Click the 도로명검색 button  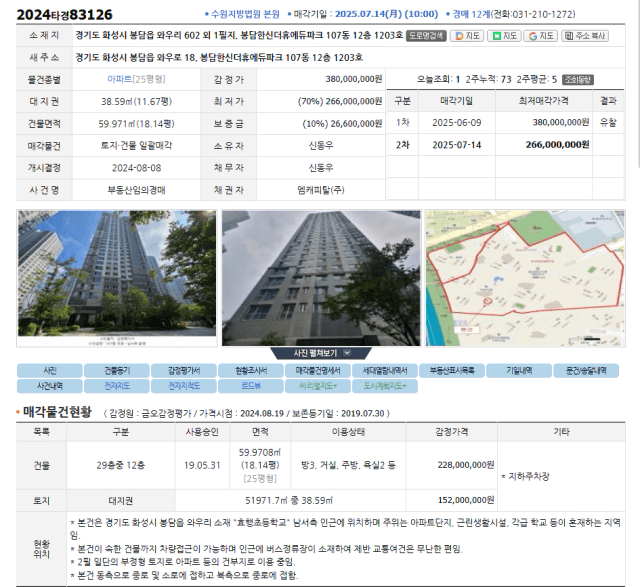point(426,36)
